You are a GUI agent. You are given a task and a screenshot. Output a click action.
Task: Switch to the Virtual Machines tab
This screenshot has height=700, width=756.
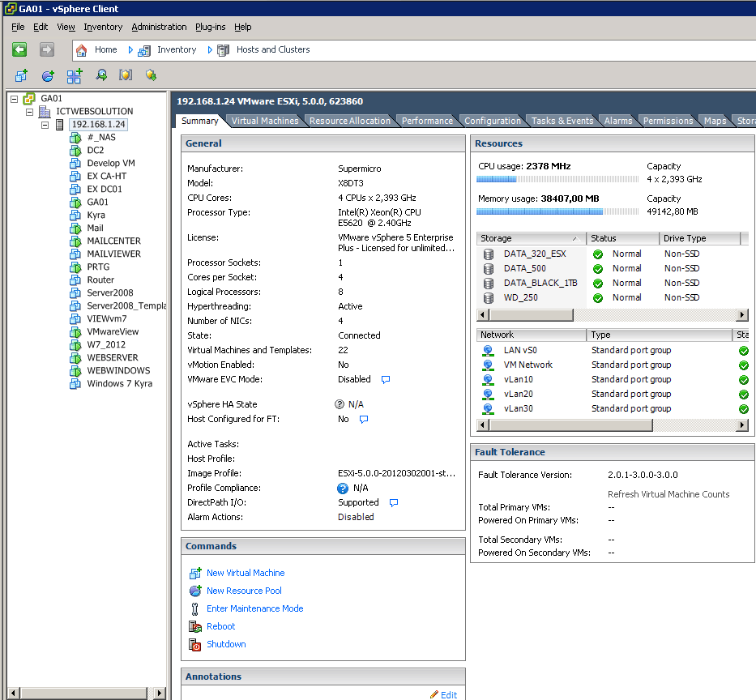(x=265, y=121)
